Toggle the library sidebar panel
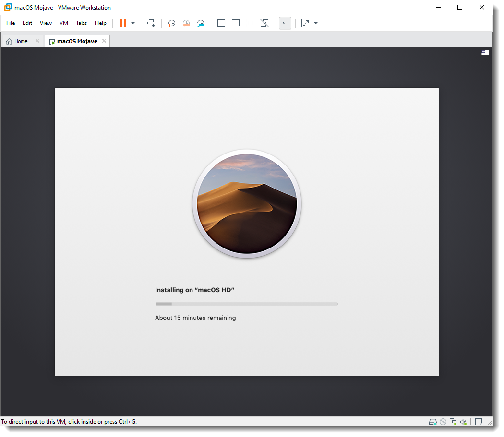 point(221,23)
